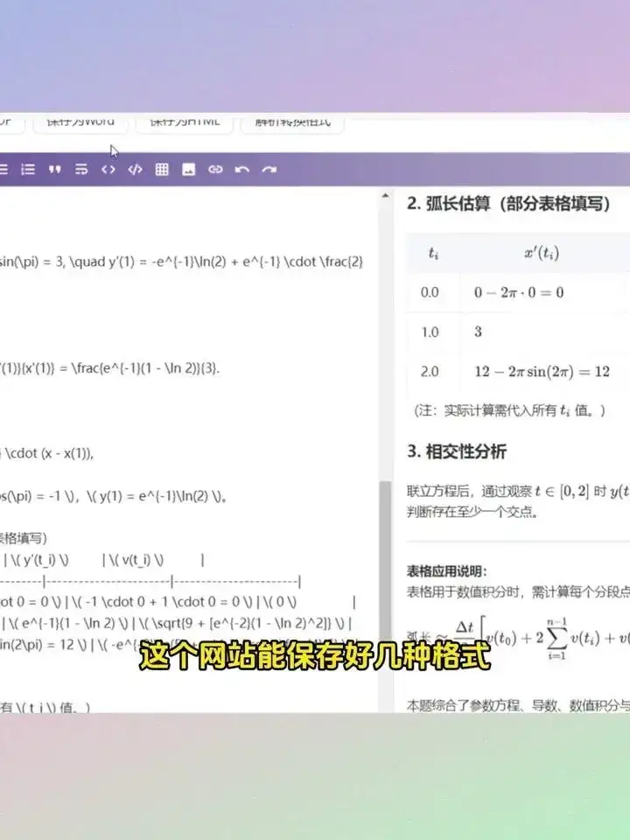Insert an image from the toolbar
Image resolution: width=630 pixels, height=840 pixels.
coord(189,170)
